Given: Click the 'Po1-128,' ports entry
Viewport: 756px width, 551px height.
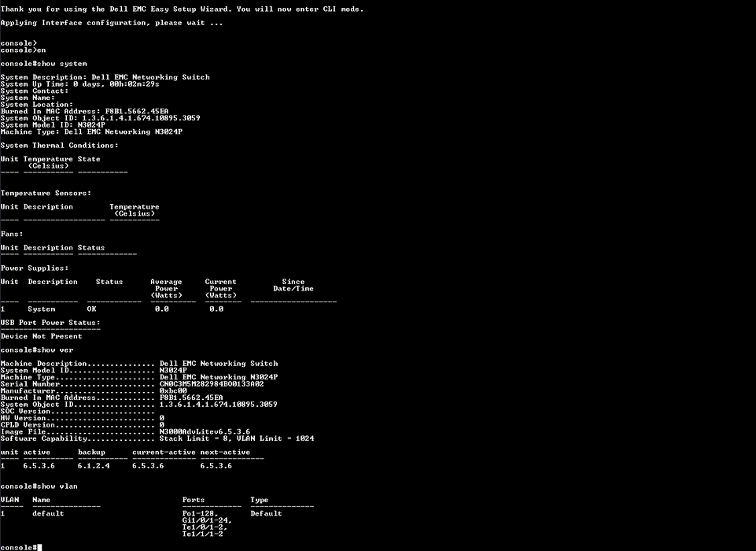Looking at the screenshot, I should pyautogui.click(x=200, y=514).
